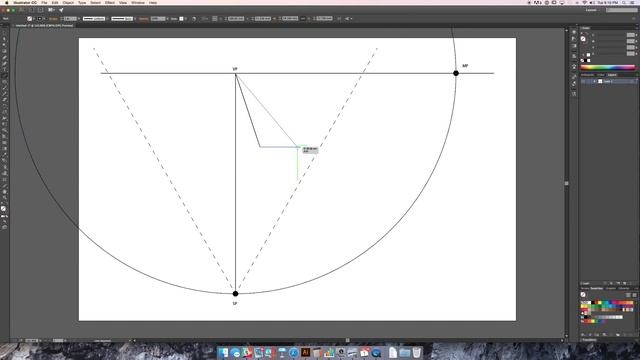Viewport: 640px width, 360px height.
Task: Click the Fill and Stroke indicator in the toolbar
Action: click(x=4, y=209)
